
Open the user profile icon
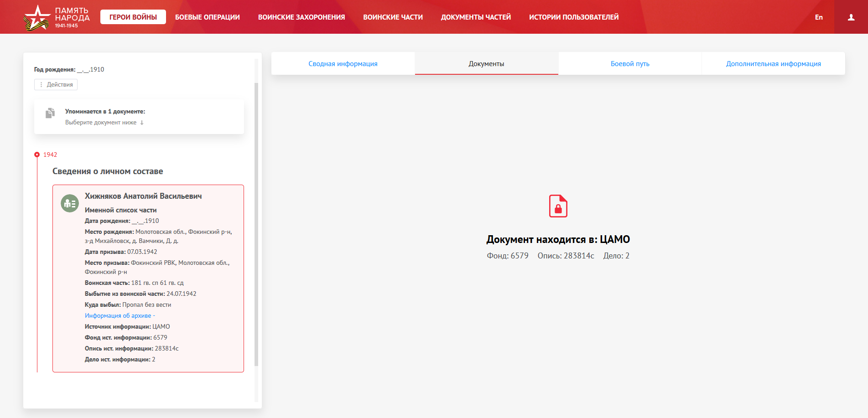click(851, 17)
